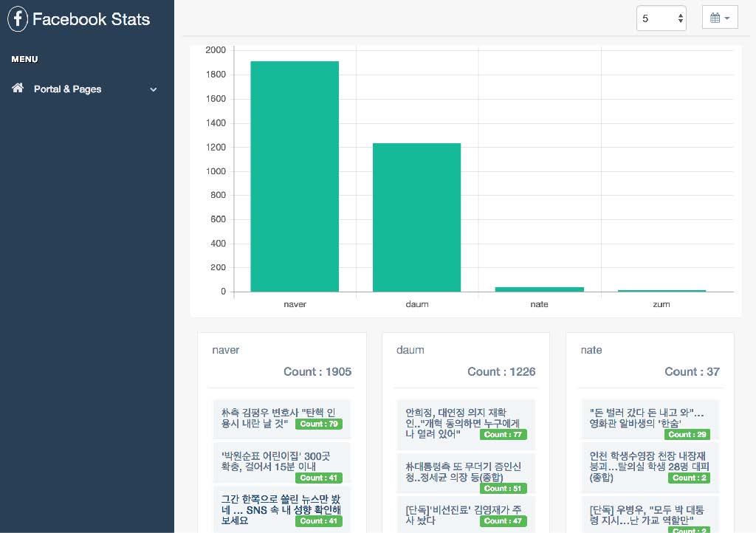Select the naver card heading
Image resolution: width=756 pixels, height=533 pixels.
[x=226, y=350]
